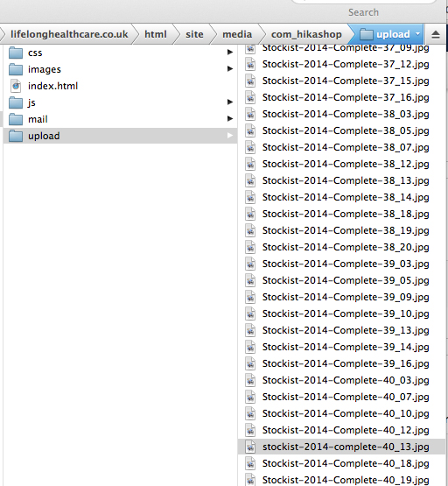Image resolution: width=448 pixels, height=486 pixels.
Task: Expand the js folder arrow
Action: 230,102
